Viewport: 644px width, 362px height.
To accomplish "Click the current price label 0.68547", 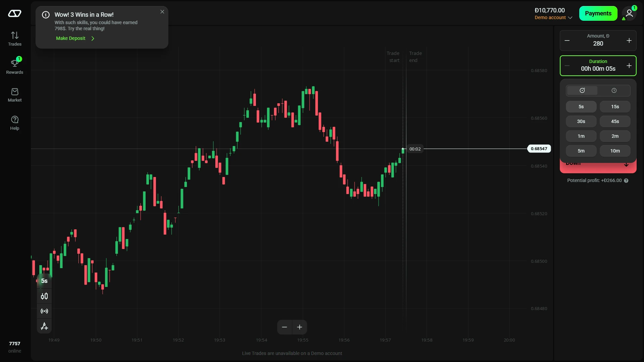I will coord(539,149).
